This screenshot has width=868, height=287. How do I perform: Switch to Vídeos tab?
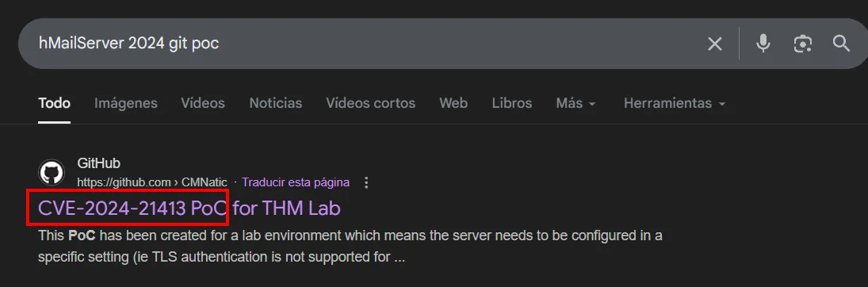(203, 103)
